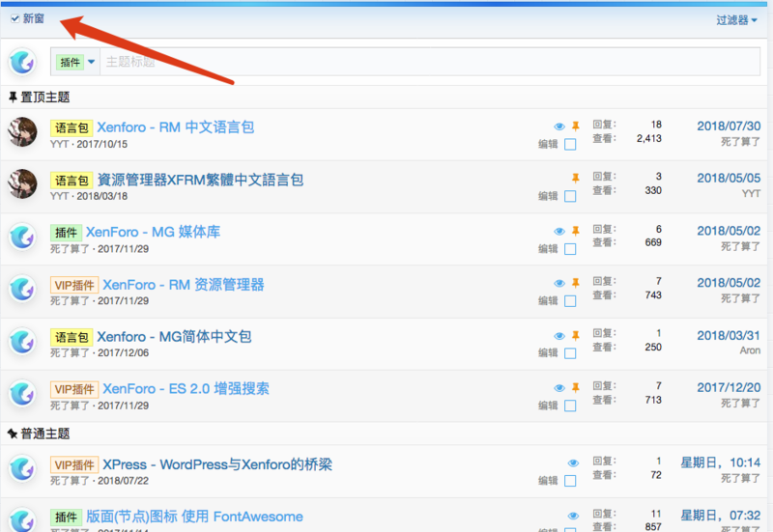773x532 pixels.
Task: Click 编辑 for XPress - WordPress与Xenforo的桥梁
Action: click(548, 481)
